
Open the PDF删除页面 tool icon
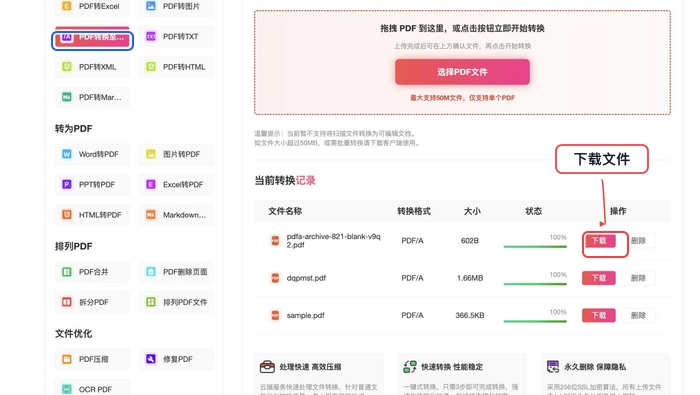pyautogui.click(x=151, y=272)
